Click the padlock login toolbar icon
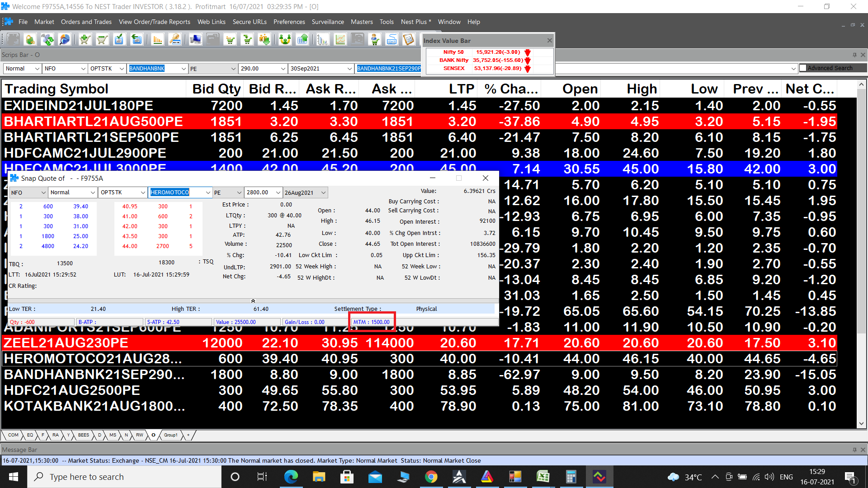This screenshot has width=868, height=488. [30, 40]
